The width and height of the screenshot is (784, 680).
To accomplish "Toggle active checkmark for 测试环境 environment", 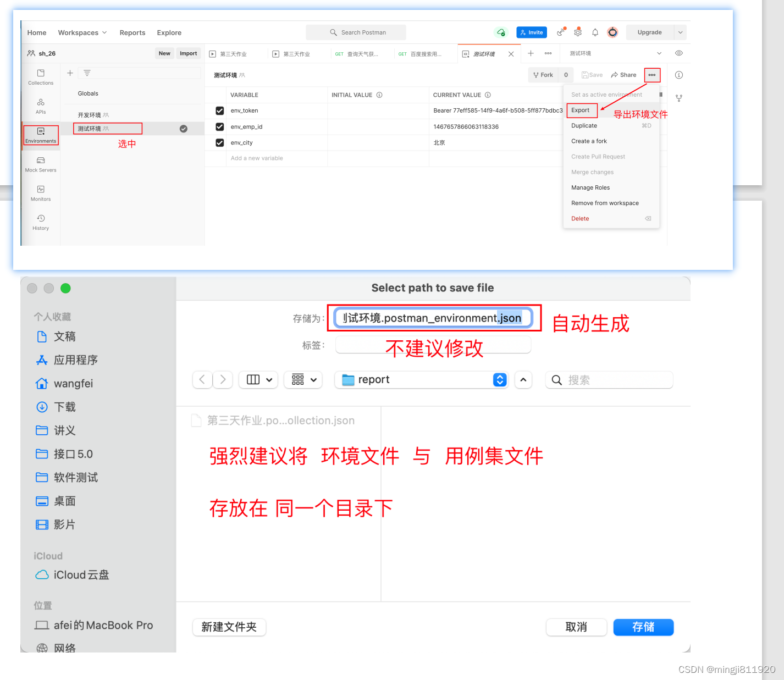I will click(x=184, y=129).
